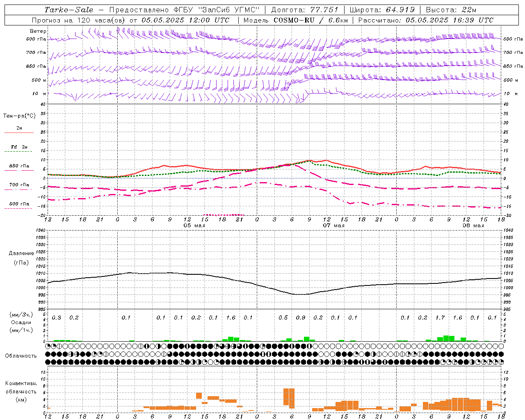Click the '08 мая' date label
Screen dimensions: 525x420
click(473, 226)
